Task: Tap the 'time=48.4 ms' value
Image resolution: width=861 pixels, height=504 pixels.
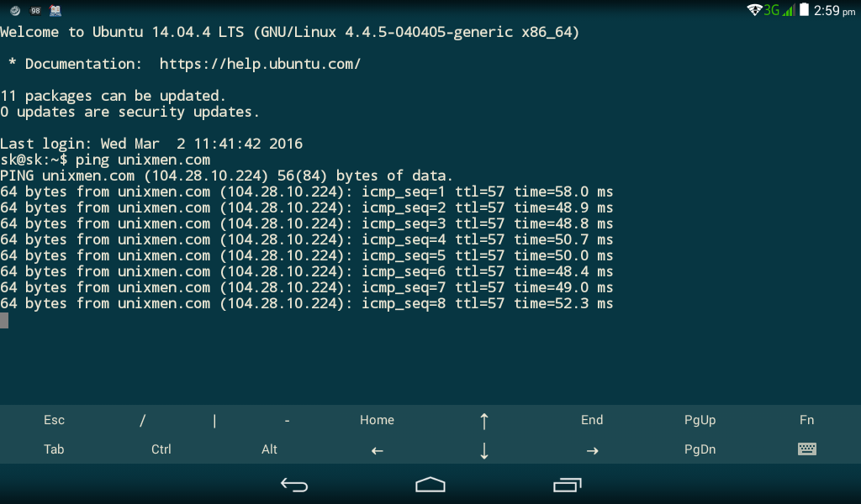Action: tap(563, 271)
